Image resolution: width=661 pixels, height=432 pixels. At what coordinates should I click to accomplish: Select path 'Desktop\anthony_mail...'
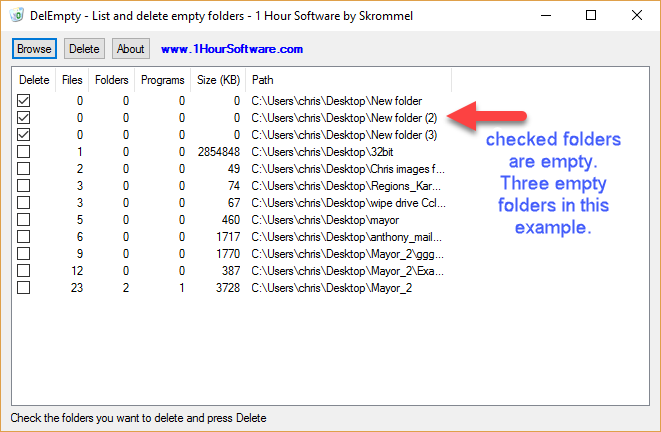(x=347, y=237)
